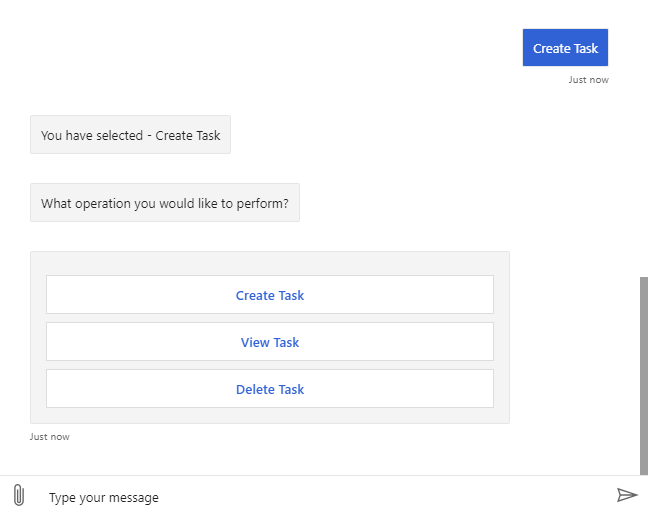This screenshot has height=516, width=648.
Task: Send the message with the arrow icon
Action: pyautogui.click(x=627, y=495)
